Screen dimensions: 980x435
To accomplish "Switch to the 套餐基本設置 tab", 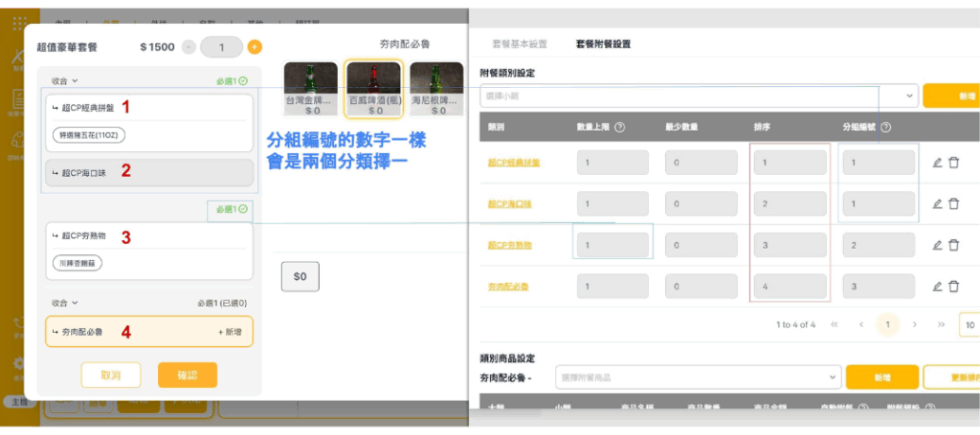I will click(520, 44).
